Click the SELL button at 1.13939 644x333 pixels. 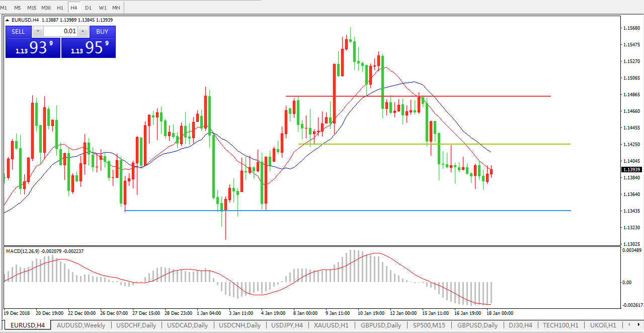(x=18, y=31)
